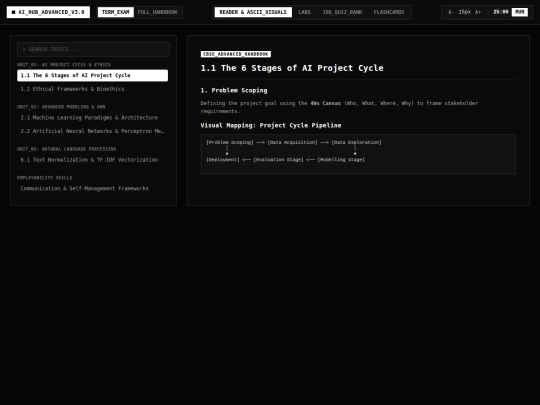The image size is (540, 405).
Task: Click [Modelling Stage] in the ASCII diagram
Action: click(x=341, y=159)
